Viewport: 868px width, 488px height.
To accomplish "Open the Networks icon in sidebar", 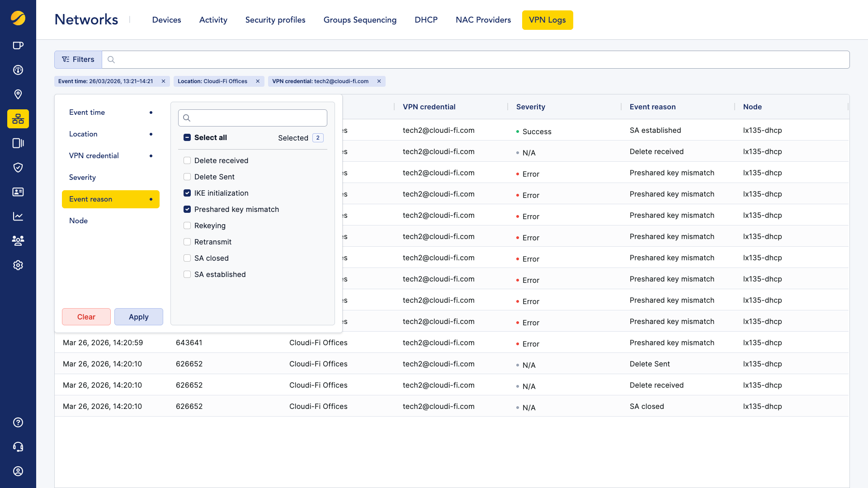I will tap(18, 119).
